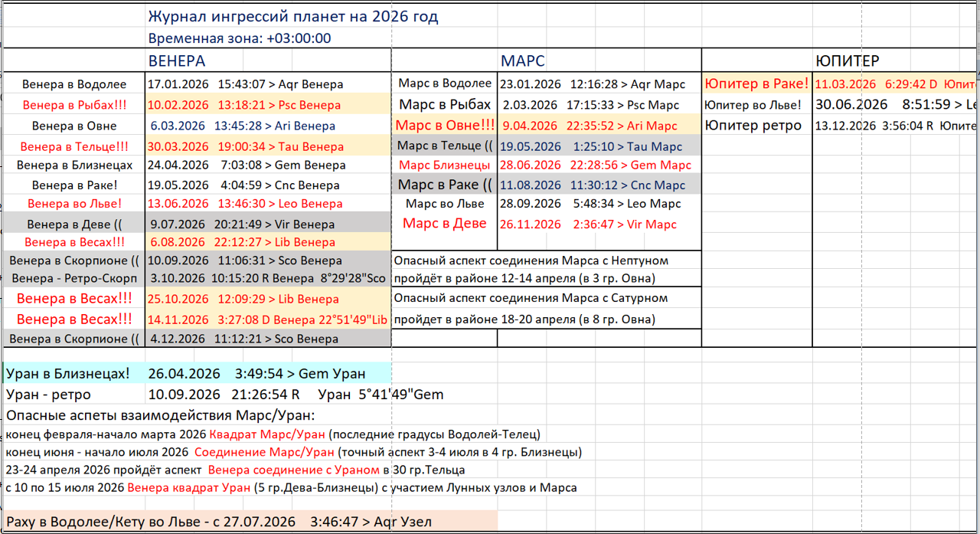980x534 pixels.
Task: Select the red 'Марс в Деве' cell
Action: tap(445, 224)
